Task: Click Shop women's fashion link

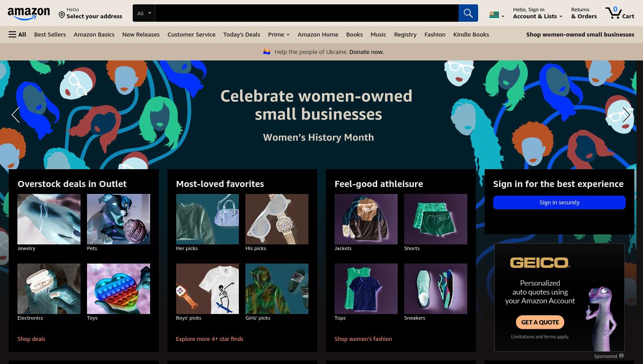Action: pos(363,339)
